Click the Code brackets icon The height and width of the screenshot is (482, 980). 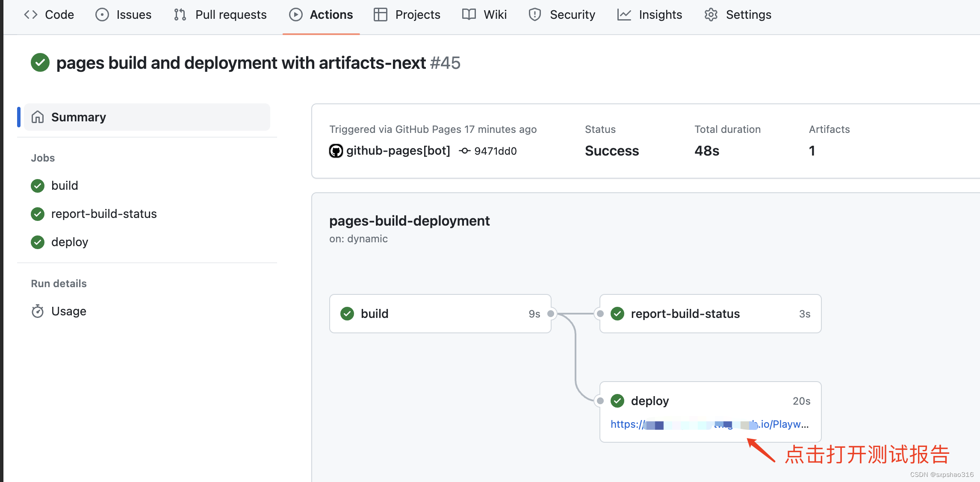pyautogui.click(x=31, y=15)
